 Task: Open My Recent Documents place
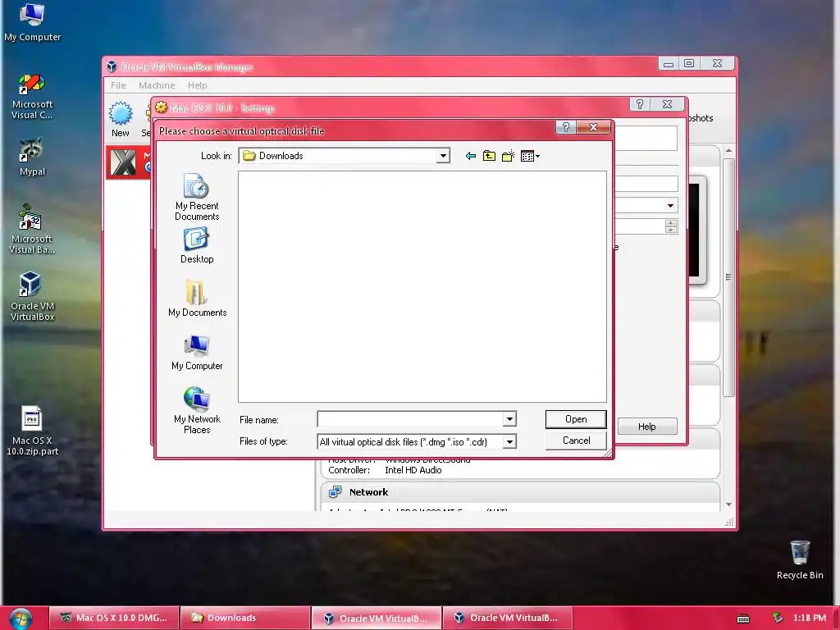pos(197,197)
